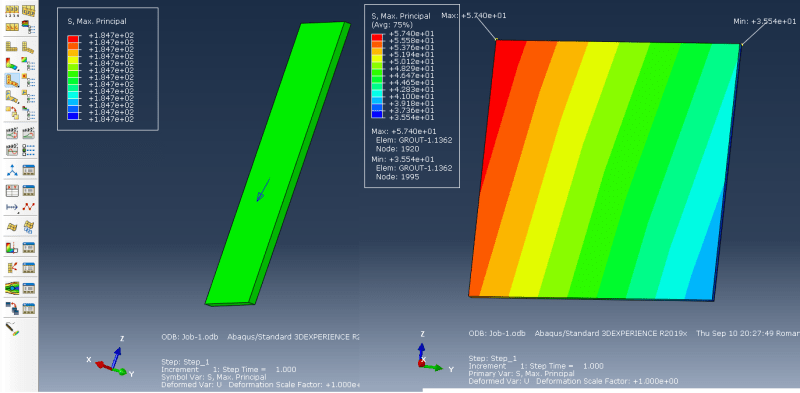Click the (Avg: 75%) label in right legend
This screenshot has width=800, height=393.
[x=392, y=24]
